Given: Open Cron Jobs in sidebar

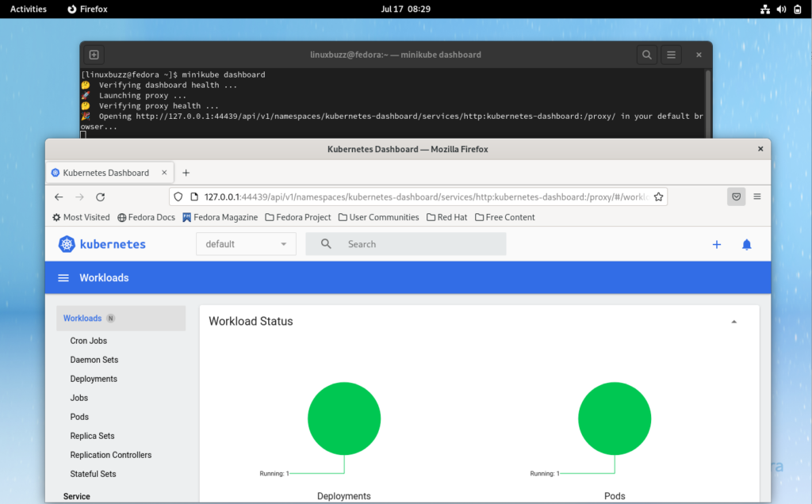Looking at the screenshot, I should [x=89, y=341].
